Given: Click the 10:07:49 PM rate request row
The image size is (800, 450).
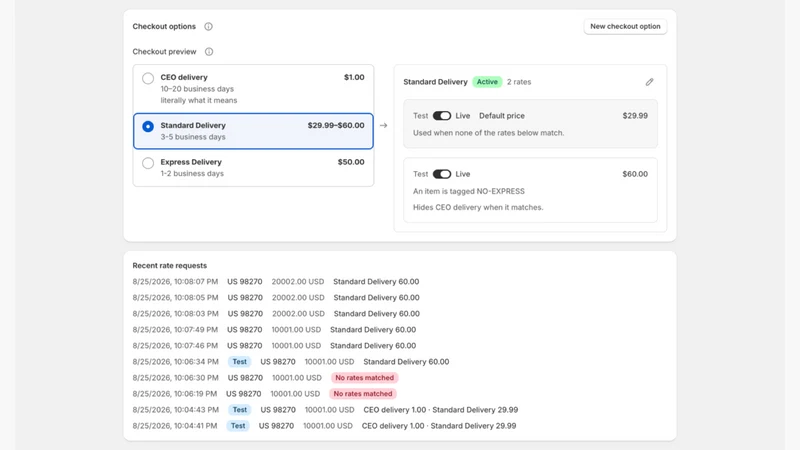Looking at the screenshot, I should tap(274, 330).
